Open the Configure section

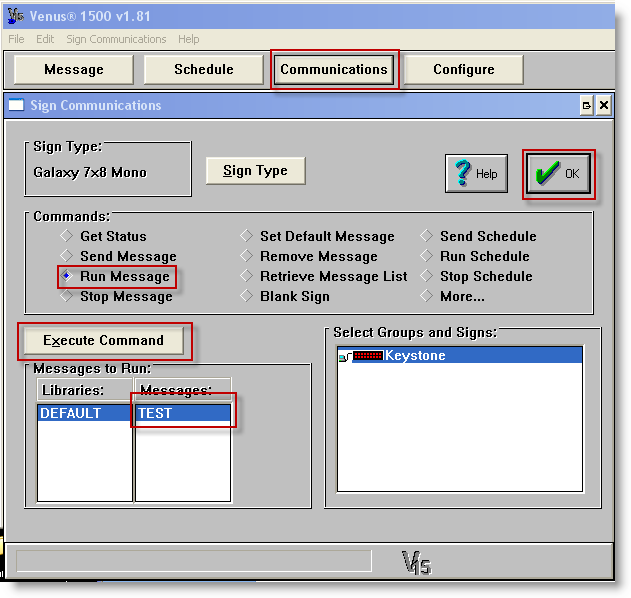(463, 70)
